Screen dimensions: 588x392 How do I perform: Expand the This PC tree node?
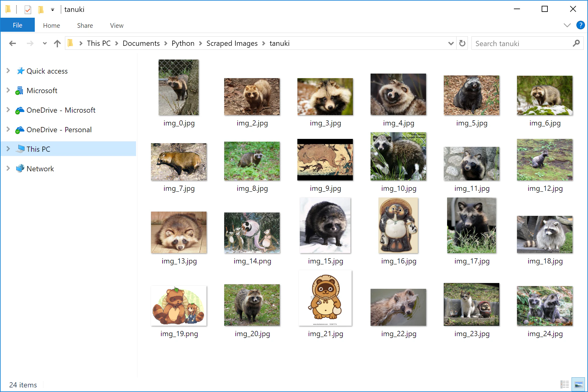[8, 149]
